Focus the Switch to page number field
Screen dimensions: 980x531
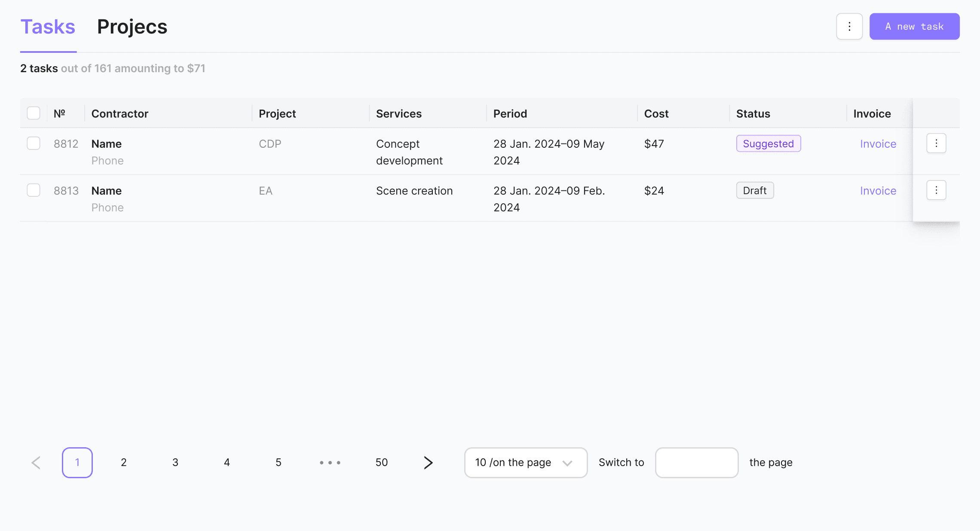[x=696, y=463]
